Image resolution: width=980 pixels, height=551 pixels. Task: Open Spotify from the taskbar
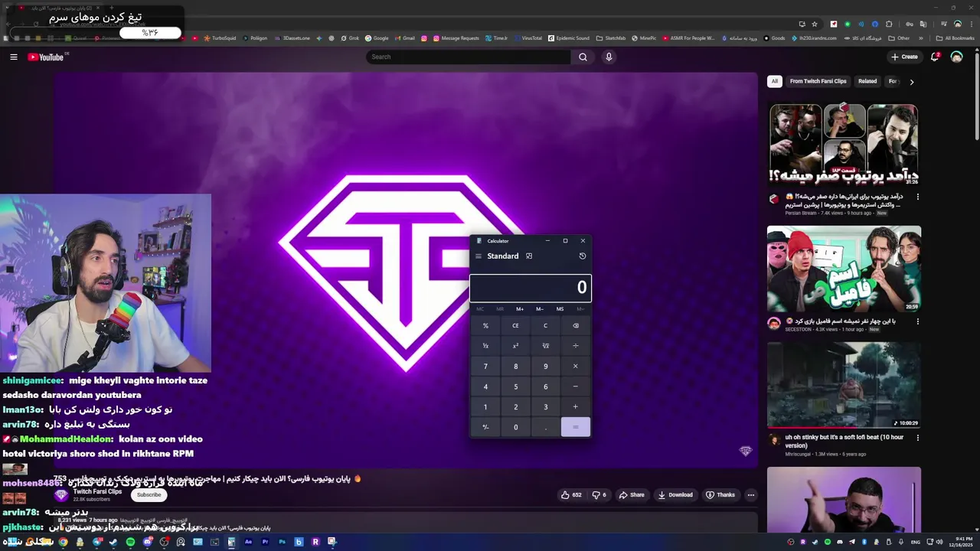click(130, 542)
